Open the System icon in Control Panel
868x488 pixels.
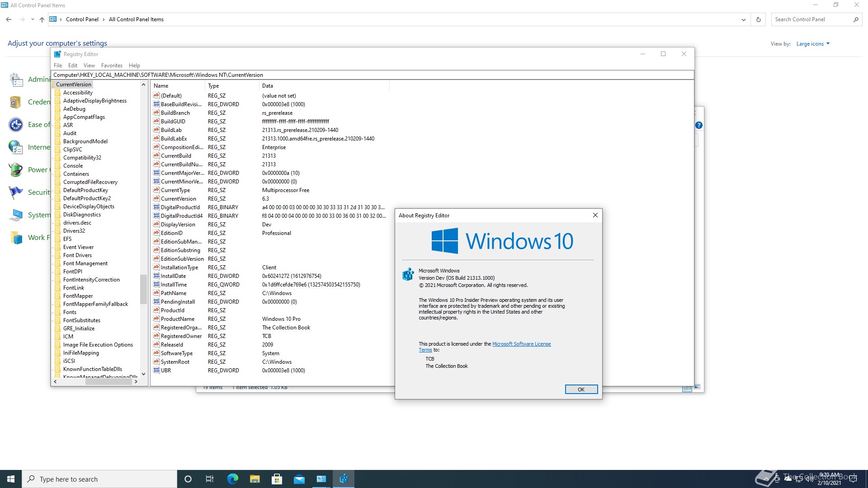[16, 215]
